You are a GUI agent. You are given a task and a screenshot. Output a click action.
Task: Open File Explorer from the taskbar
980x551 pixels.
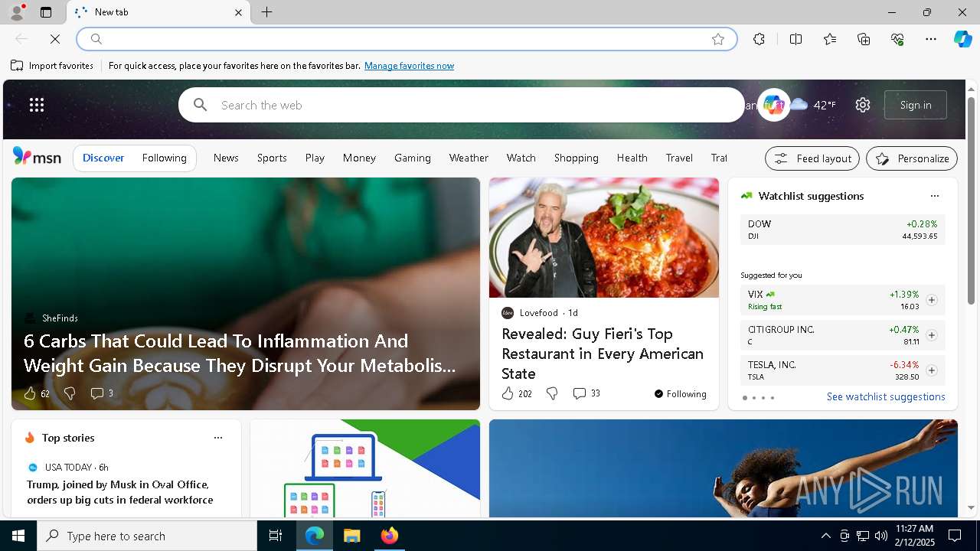coord(351,536)
